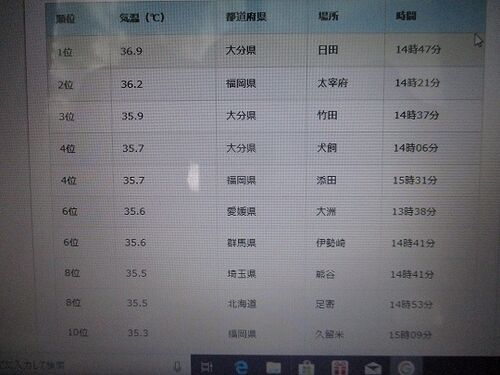Click the 添田 location cell
Viewport: 500px width, 375px height.
pyautogui.click(x=326, y=180)
